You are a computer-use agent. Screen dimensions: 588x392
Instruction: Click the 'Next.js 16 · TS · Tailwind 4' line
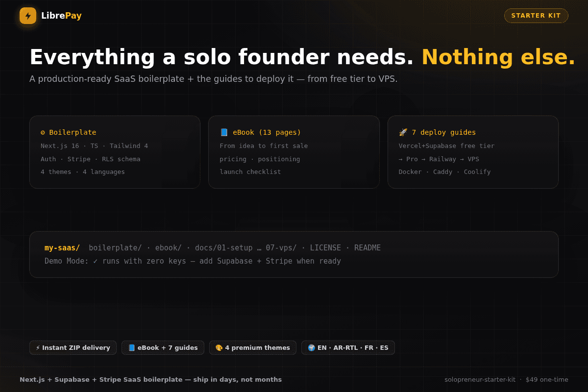[x=94, y=146]
